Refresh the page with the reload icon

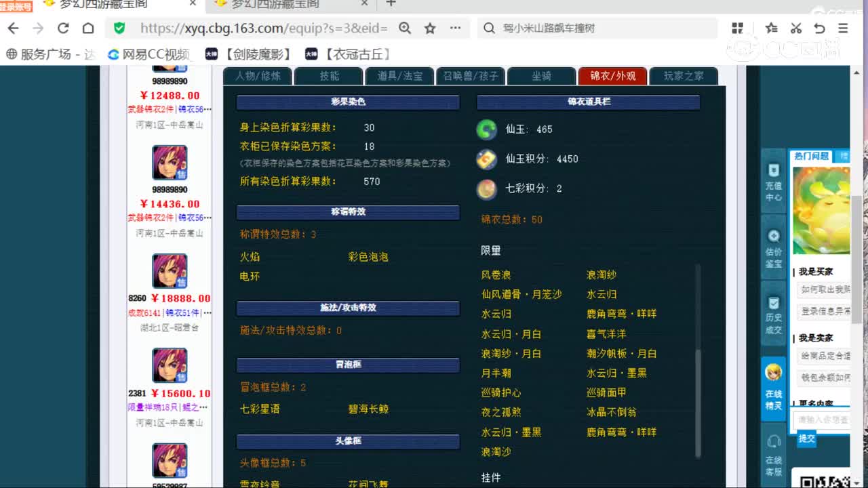click(62, 28)
